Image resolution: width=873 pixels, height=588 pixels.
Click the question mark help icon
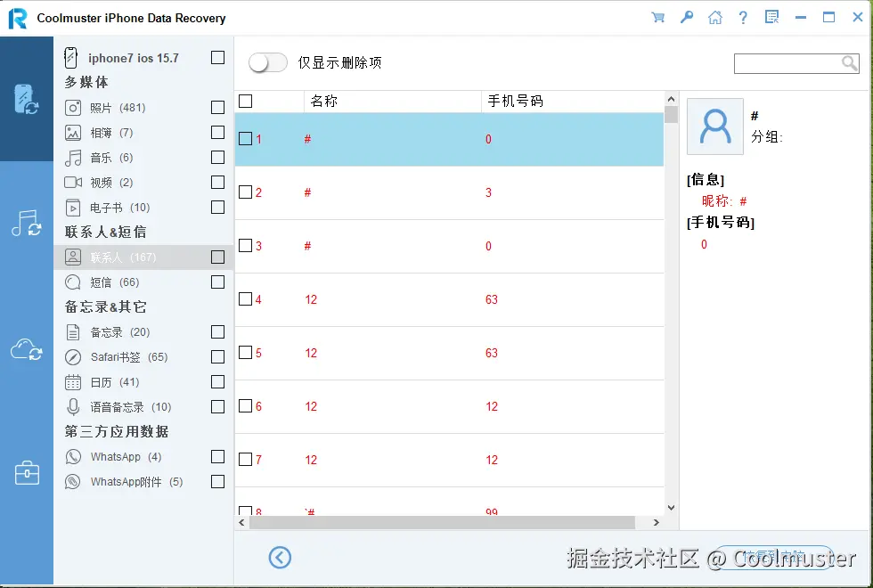coord(743,17)
